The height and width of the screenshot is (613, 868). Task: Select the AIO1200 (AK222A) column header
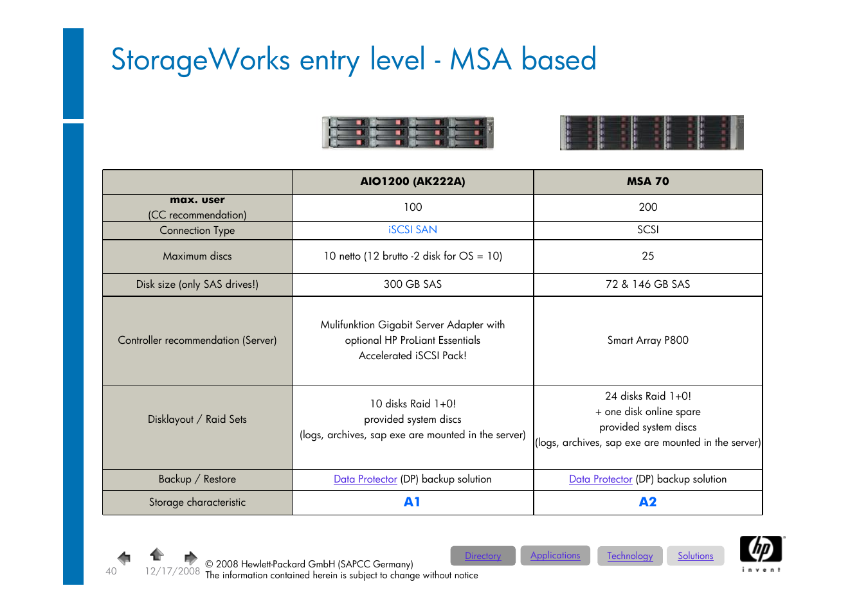413,181
